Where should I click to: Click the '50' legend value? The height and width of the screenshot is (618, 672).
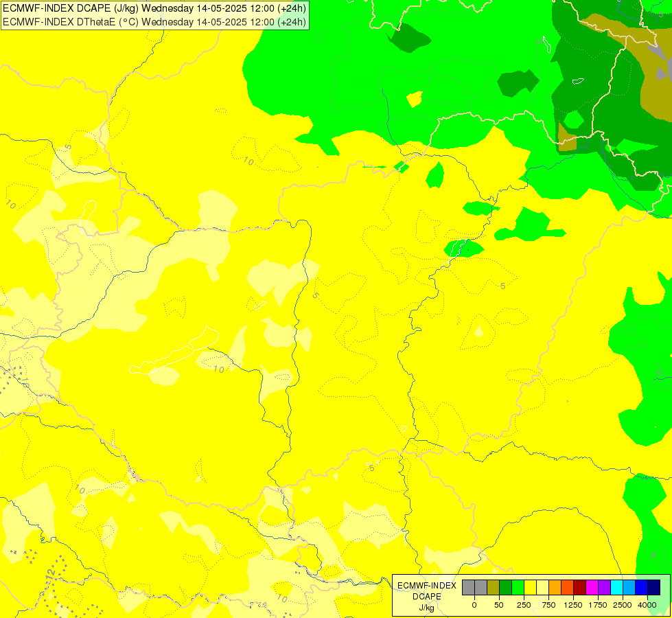[x=499, y=605]
